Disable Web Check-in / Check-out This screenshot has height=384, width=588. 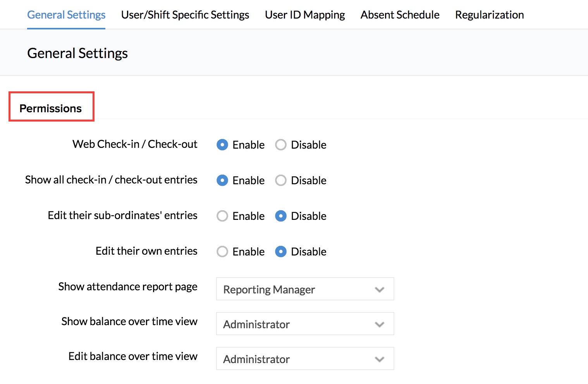[x=281, y=145]
